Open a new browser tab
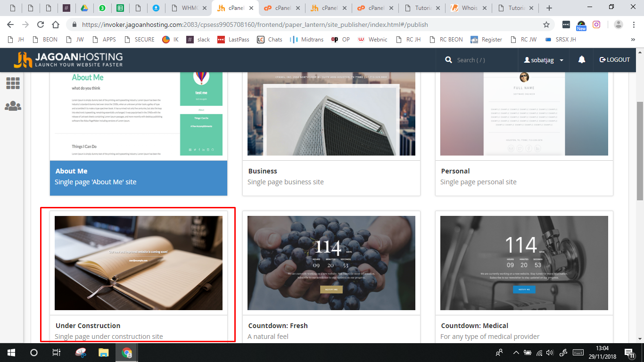 (549, 8)
